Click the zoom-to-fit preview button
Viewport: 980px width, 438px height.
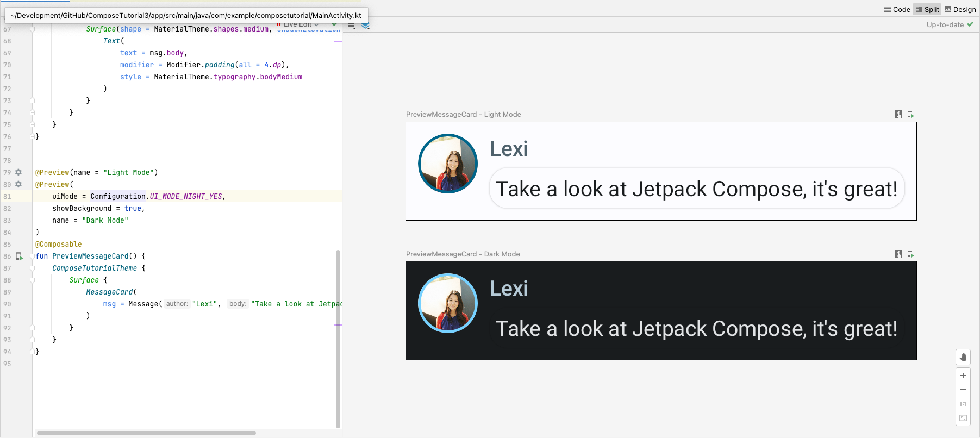tap(963, 418)
